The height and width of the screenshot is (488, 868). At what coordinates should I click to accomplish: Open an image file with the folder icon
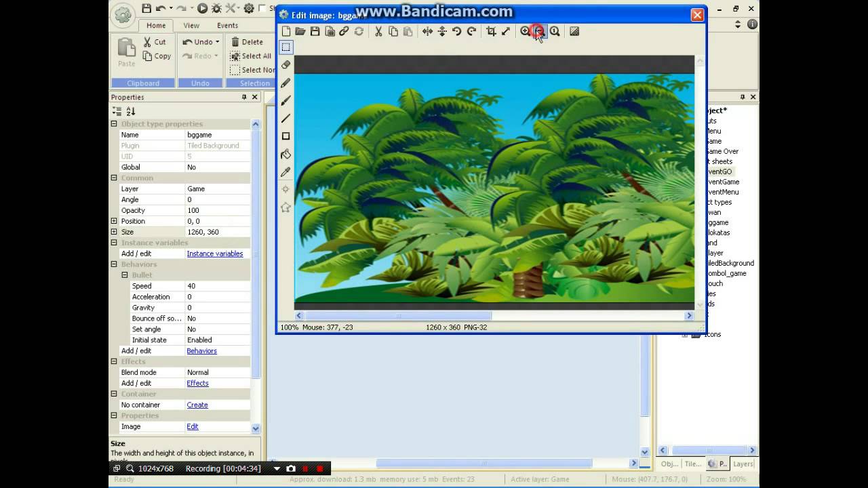tap(300, 31)
